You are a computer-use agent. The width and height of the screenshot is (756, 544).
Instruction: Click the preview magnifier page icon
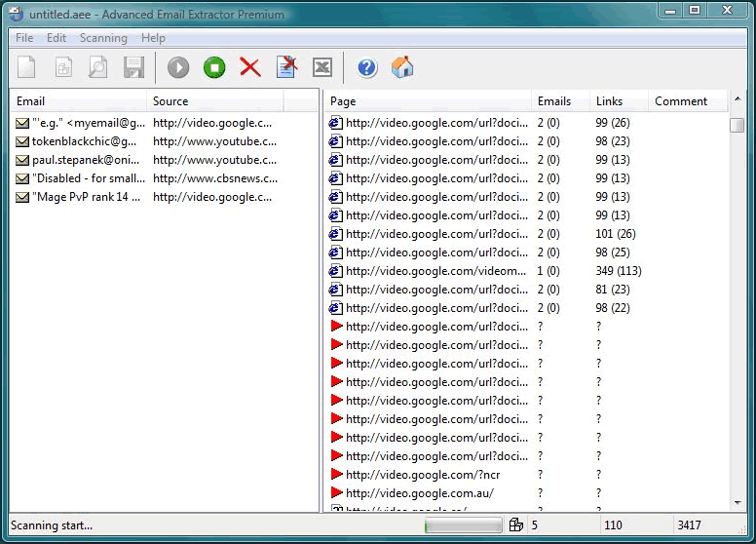[97, 67]
